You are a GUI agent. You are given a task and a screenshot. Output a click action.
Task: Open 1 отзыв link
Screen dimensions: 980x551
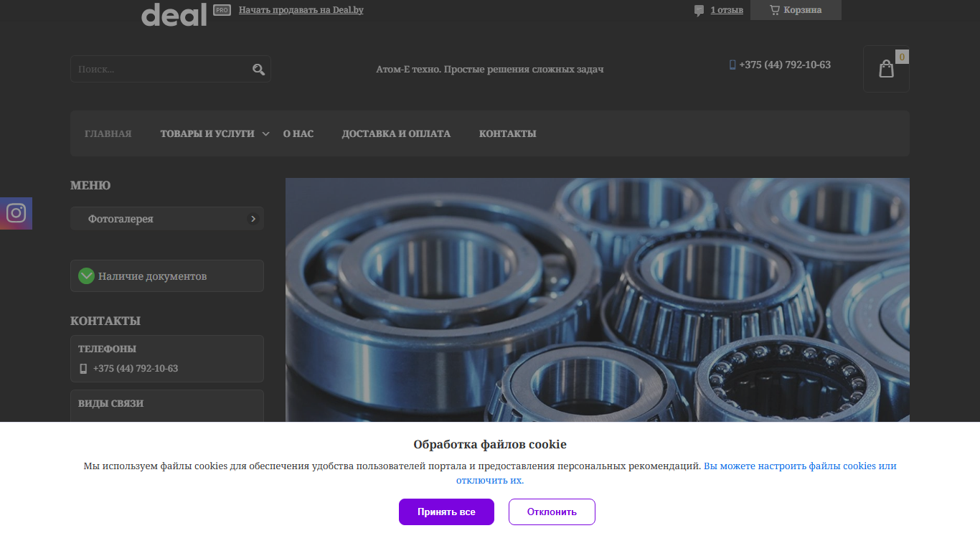pos(727,10)
